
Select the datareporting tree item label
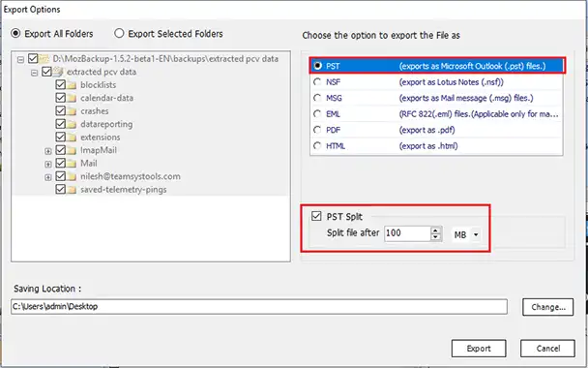point(106,124)
